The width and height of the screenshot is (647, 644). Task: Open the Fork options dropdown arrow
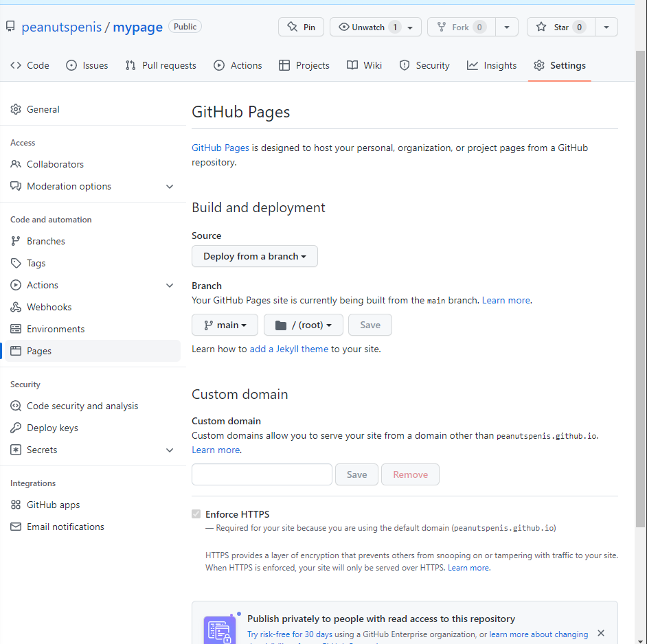point(507,27)
